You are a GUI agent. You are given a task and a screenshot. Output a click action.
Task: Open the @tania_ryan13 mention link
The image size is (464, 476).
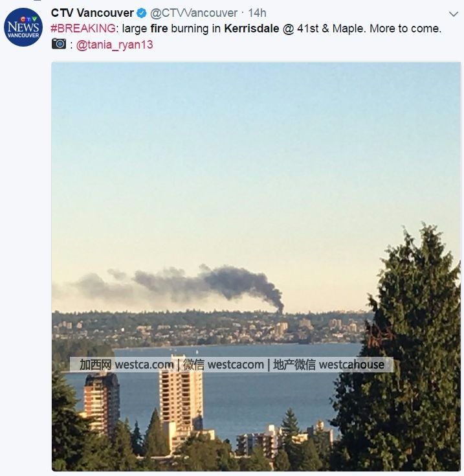coord(115,45)
